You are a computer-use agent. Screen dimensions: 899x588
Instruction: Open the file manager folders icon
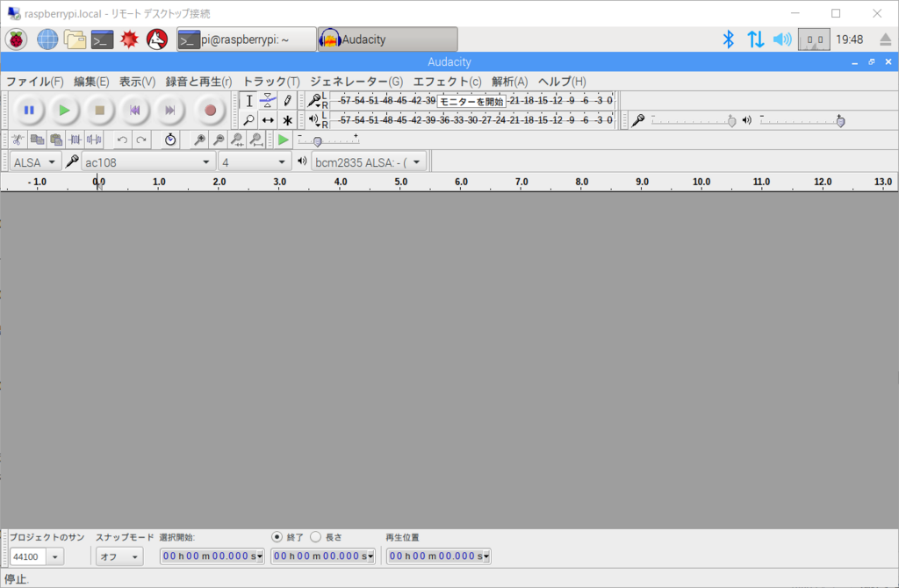tap(75, 39)
